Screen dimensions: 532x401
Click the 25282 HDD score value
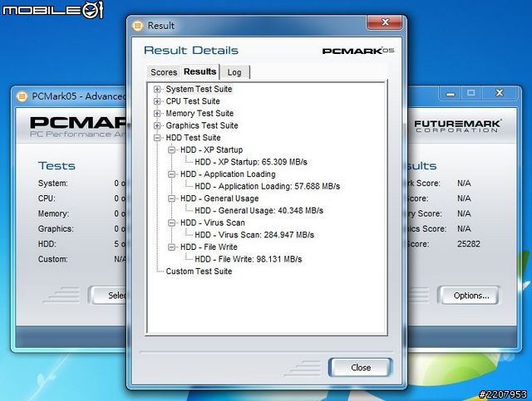pyautogui.click(x=469, y=244)
